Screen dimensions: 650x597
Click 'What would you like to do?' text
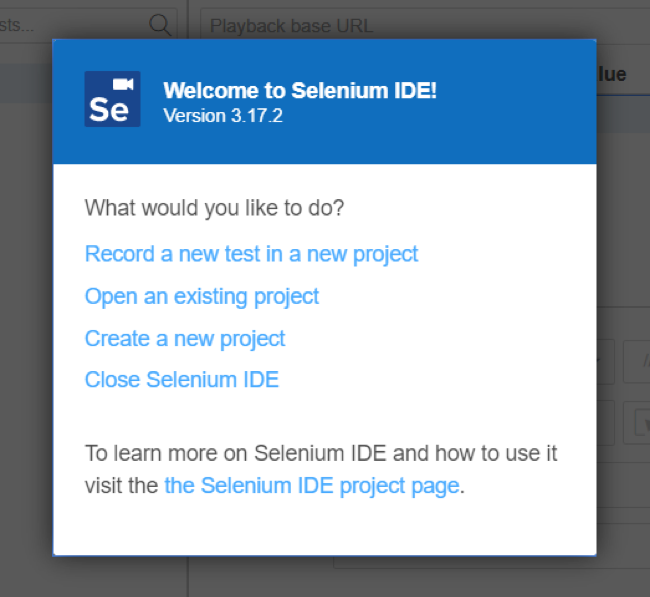(x=214, y=209)
